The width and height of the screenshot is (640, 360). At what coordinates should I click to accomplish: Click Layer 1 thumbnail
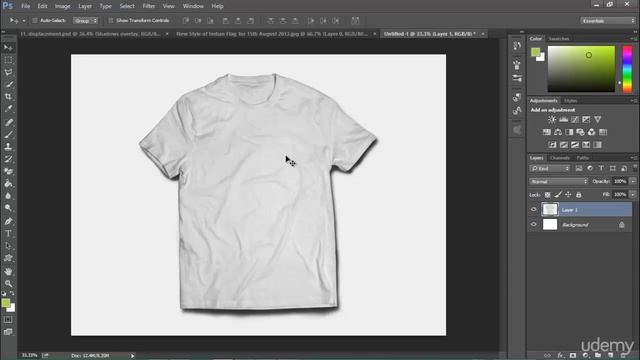pyautogui.click(x=550, y=209)
